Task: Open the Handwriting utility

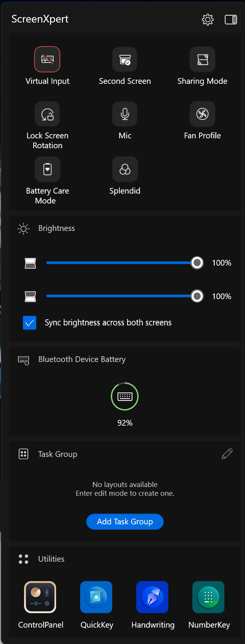Action: coord(152,597)
